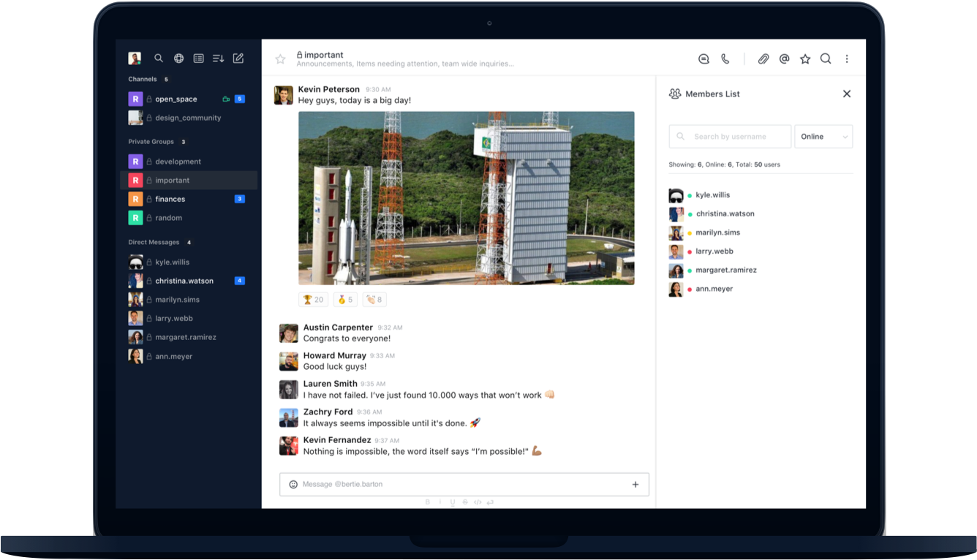
Task: Toggle the clapping hands reaction
Action: click(374, 300)
